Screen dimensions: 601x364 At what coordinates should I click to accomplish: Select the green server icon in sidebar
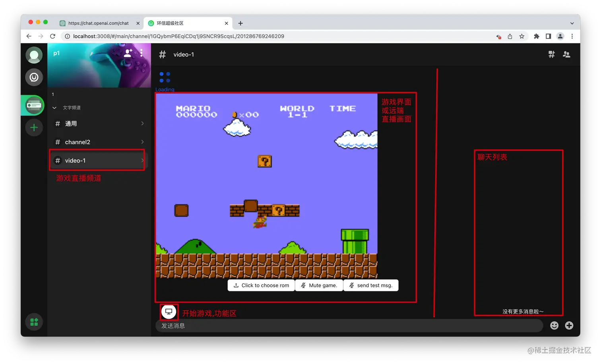click(34, 106)
